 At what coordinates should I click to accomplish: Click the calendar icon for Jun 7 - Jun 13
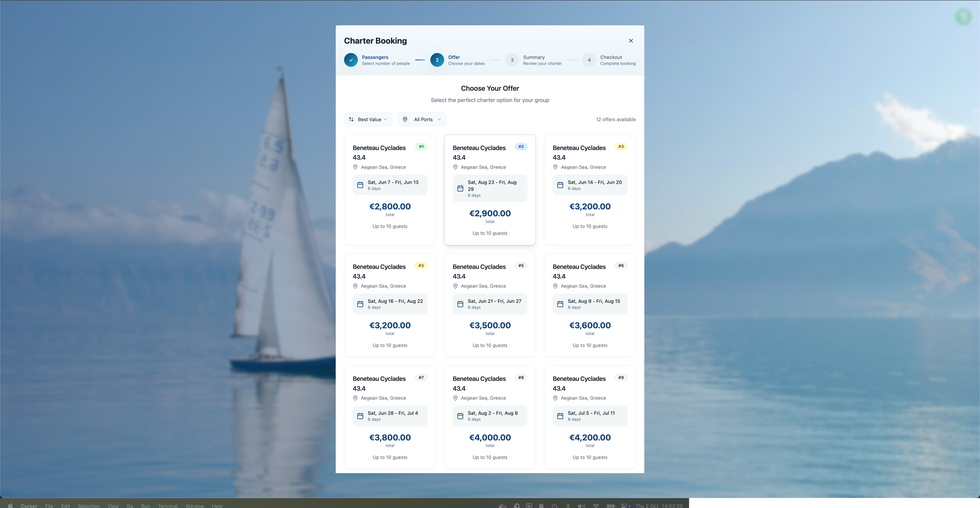coord(360,185)
